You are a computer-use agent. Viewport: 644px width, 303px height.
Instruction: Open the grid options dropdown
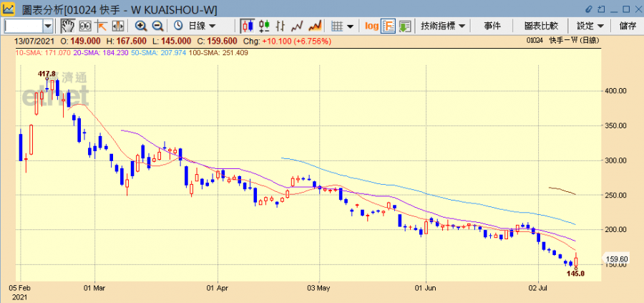tap(343, 26)
